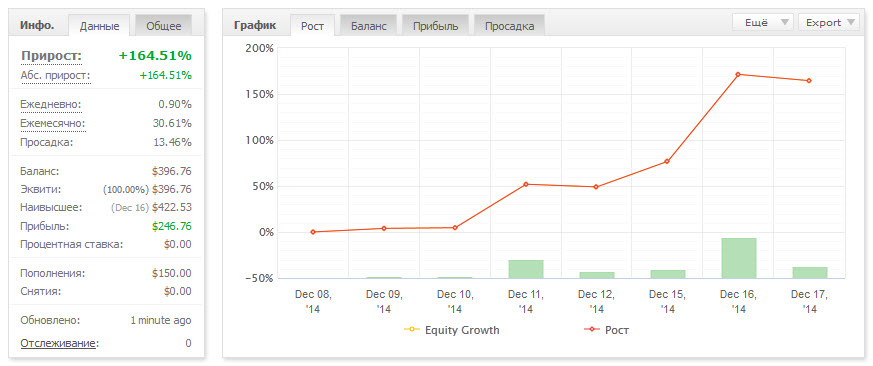Click the Прибыль value $246.76
873x366 pixels.
click(171, 226)
